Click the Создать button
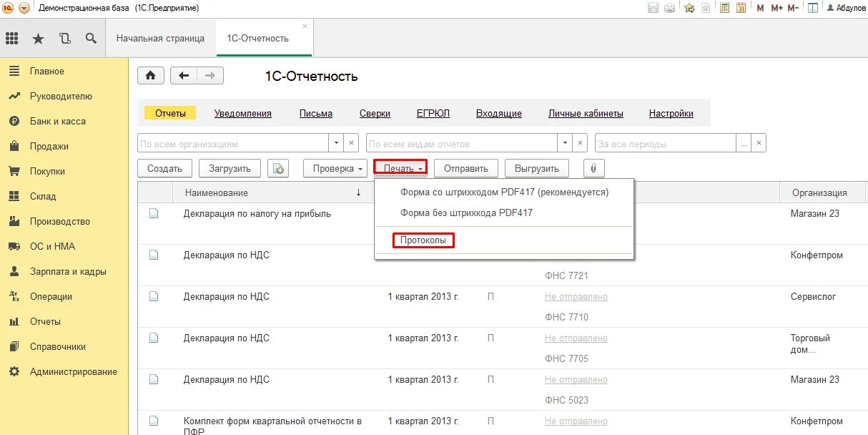 pos(164,169)
